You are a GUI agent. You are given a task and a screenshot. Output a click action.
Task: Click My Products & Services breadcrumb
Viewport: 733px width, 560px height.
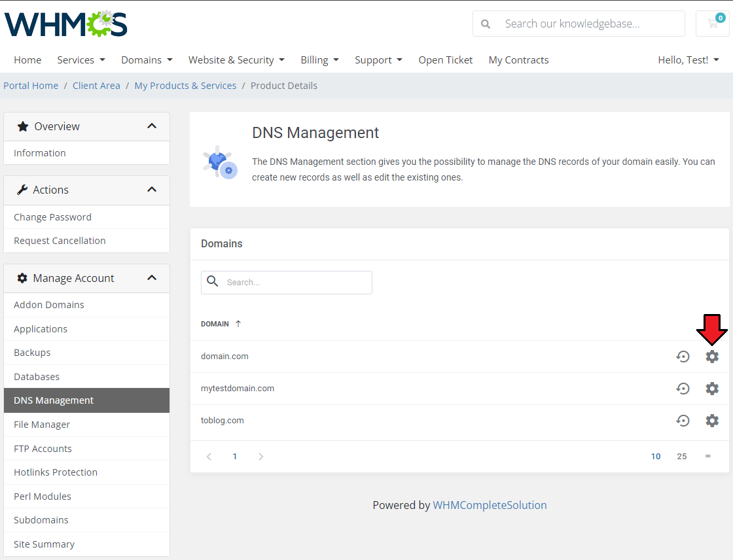pyautogui.click(x=186, y=86)
